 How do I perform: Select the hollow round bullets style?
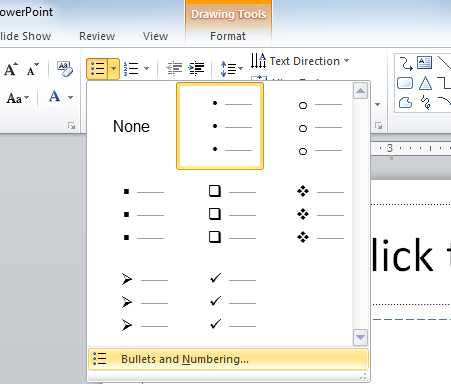[308, 126]
